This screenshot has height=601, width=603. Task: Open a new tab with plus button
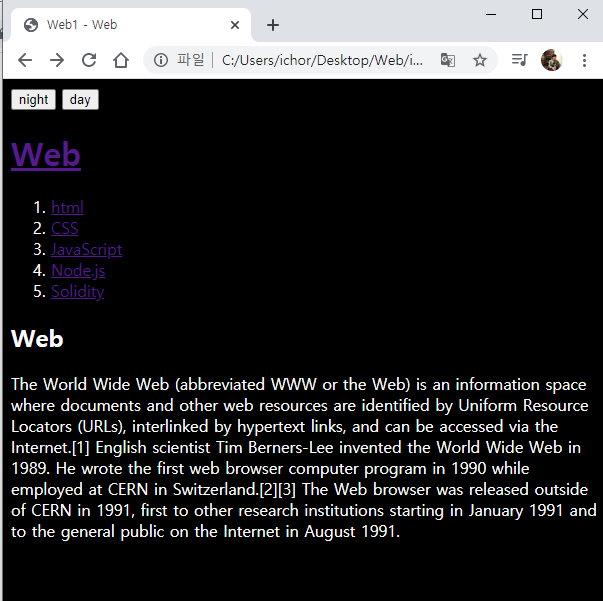(x=273, y=25)
